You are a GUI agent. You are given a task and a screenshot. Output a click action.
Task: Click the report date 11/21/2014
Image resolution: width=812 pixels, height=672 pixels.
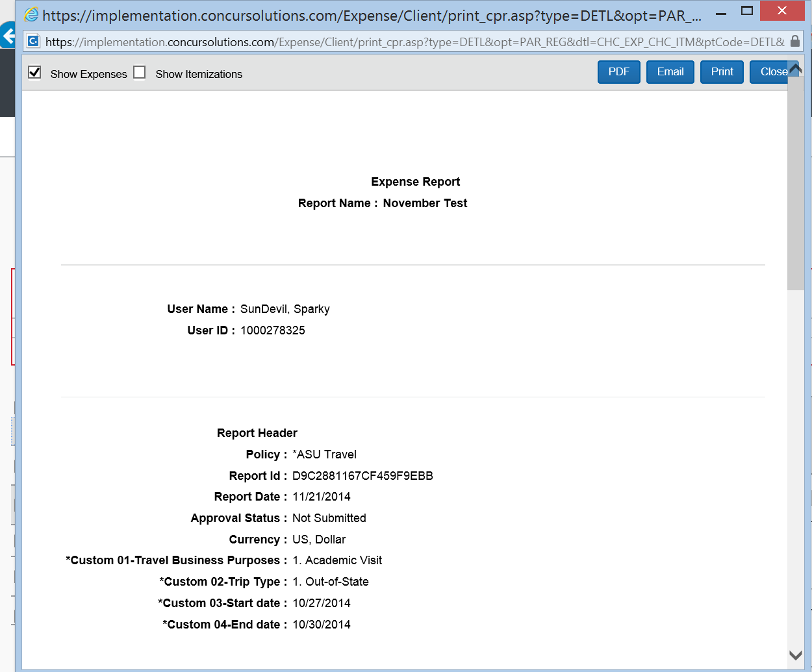(x=322, y=497)
